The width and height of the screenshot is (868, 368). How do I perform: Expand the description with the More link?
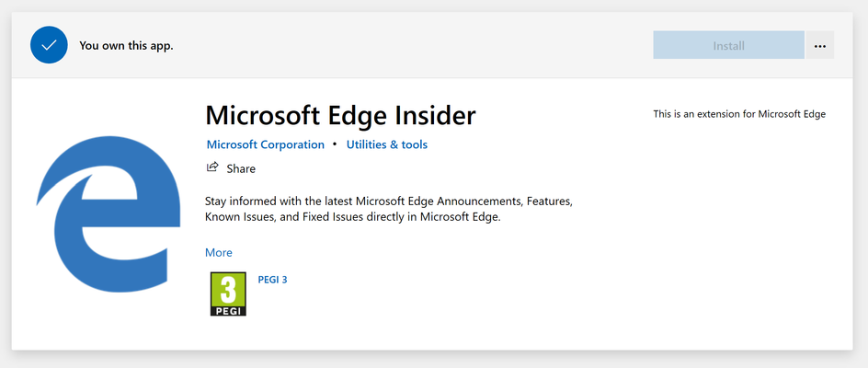coord(219,253)
